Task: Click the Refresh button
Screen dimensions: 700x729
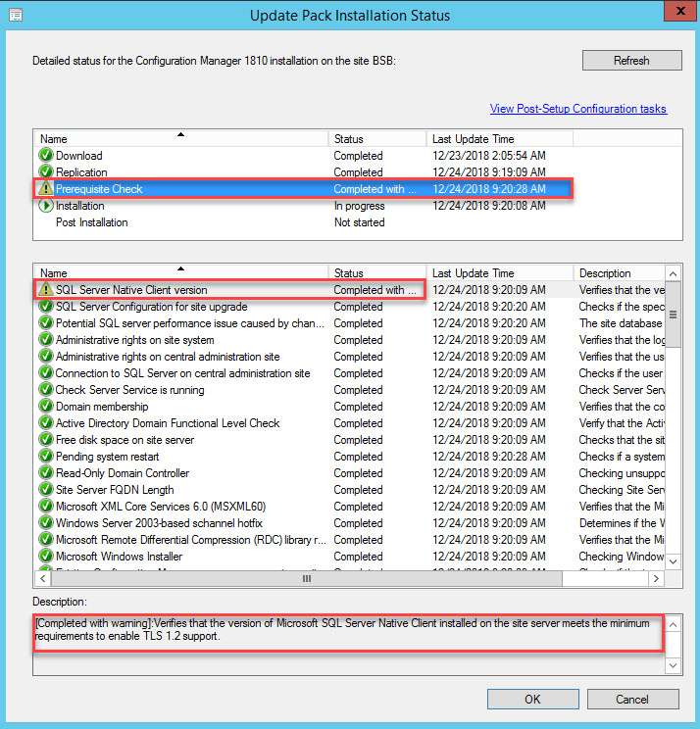Action: pos(631,61)
